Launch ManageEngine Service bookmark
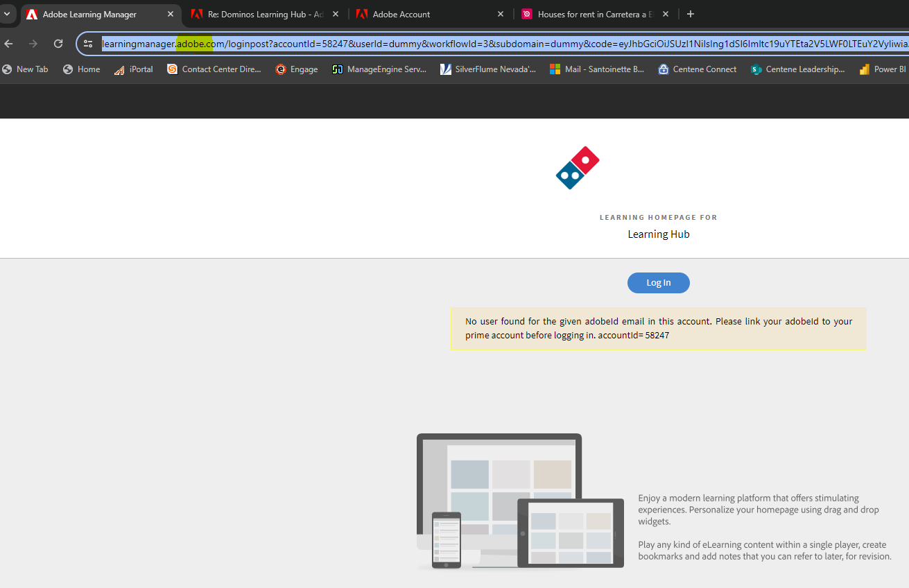 [x=379, y=69]
